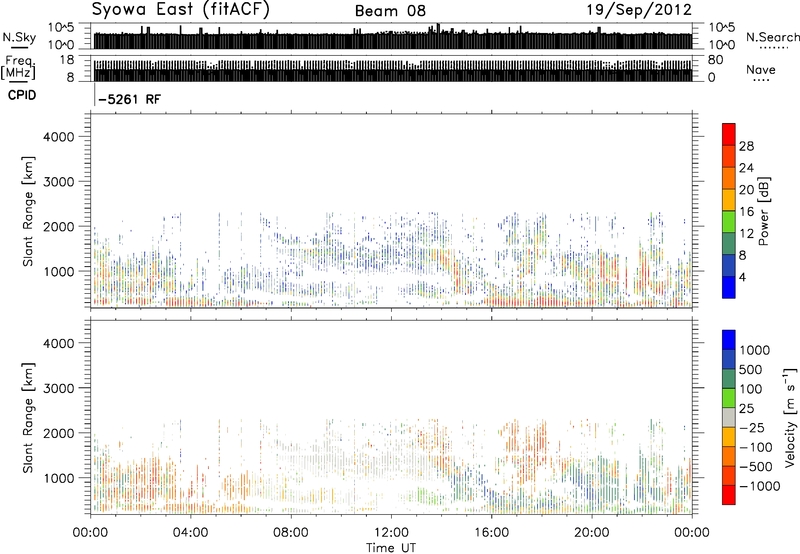This screenshot has width=800, height=554.
Task: Click the '4' Power colorbar tick label
Action: (x=743, y=277)
